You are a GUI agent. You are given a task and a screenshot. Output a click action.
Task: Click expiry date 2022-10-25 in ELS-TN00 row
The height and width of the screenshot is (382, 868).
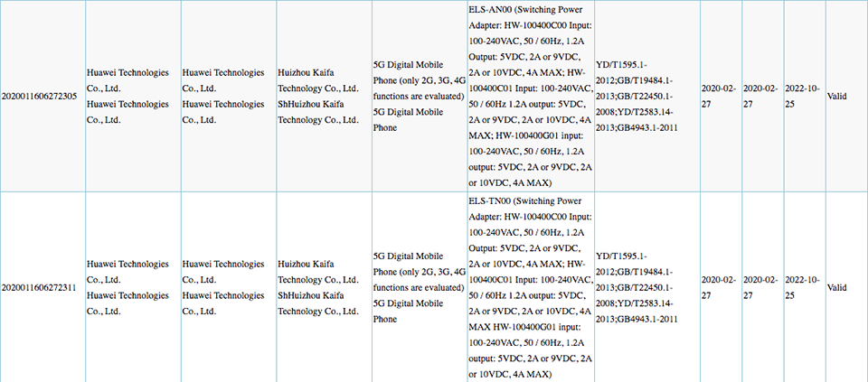pos(802,287)
